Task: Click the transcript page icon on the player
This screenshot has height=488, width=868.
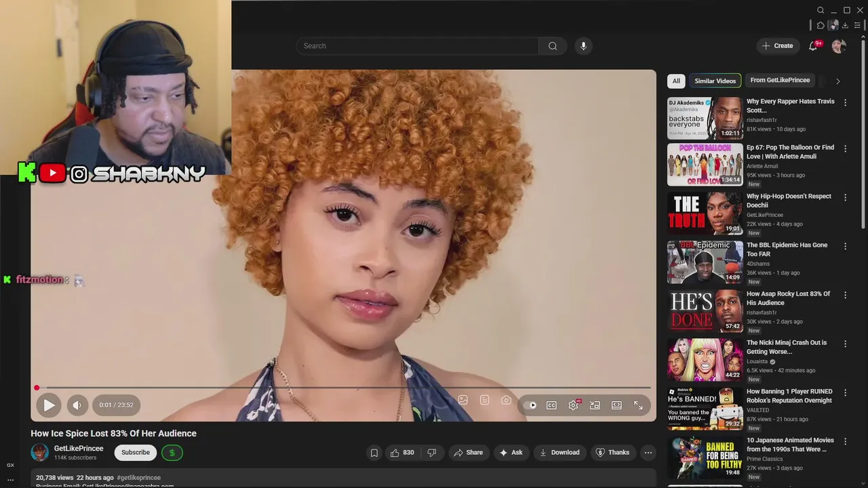Action: pos(484,401)
